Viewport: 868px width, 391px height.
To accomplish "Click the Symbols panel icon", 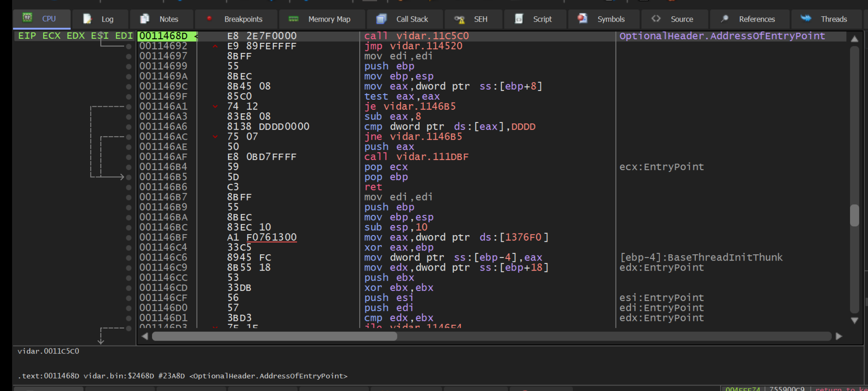I will tap(582, 19).
